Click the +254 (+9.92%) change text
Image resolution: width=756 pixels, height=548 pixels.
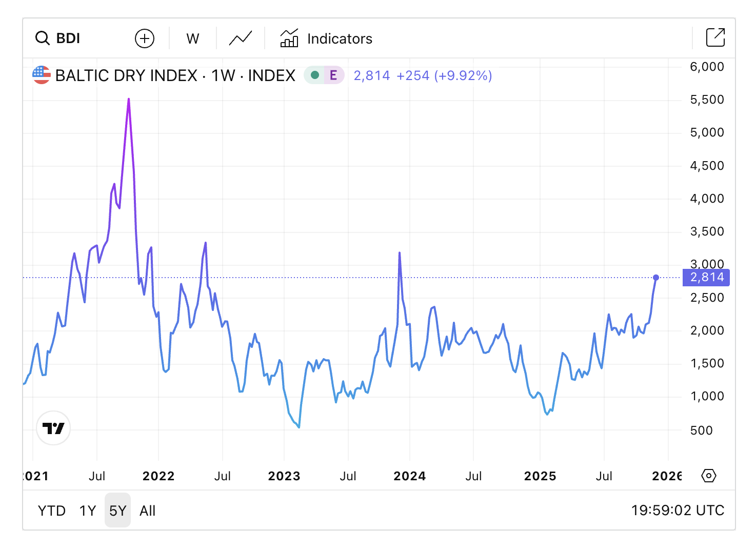[444, 75]
